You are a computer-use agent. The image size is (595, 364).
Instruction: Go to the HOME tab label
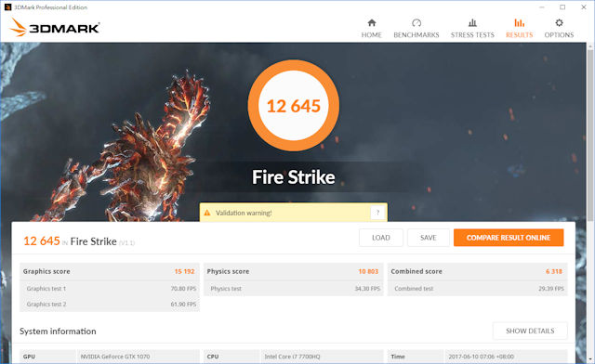[372, 35]
